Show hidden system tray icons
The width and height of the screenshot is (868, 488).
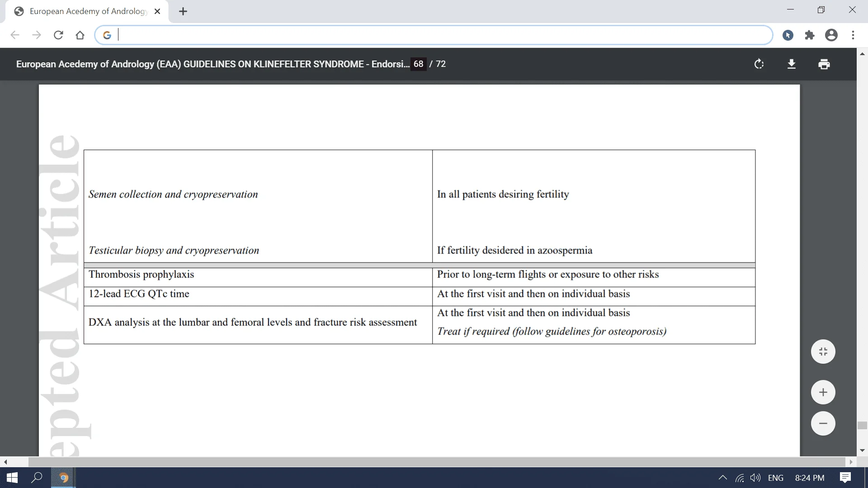coord(723,478)
